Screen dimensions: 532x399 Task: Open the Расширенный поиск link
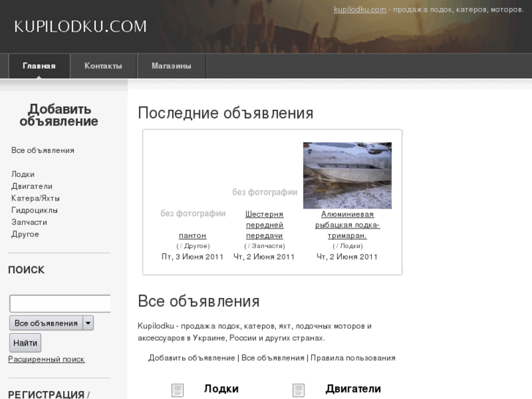click(x=46, y=359)
